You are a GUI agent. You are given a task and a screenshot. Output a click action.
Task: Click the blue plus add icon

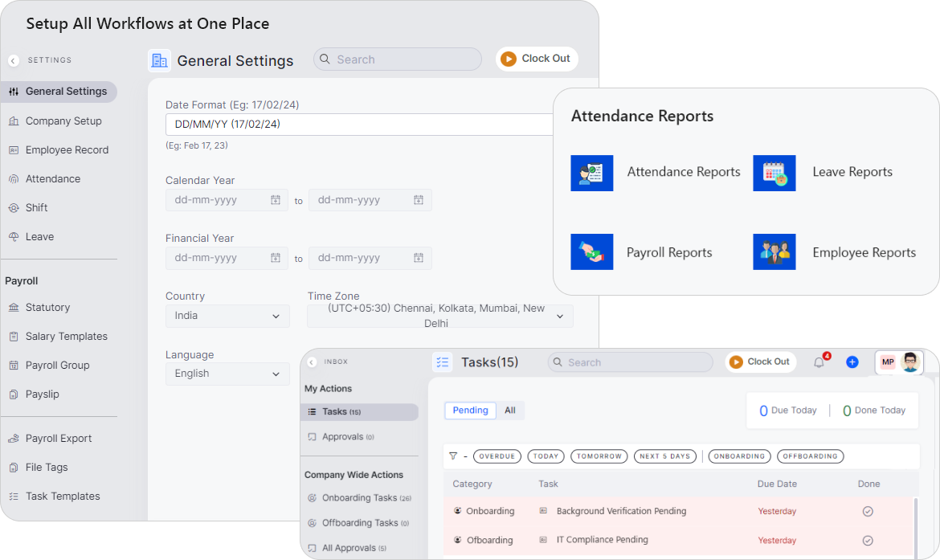pyautogui.click(x=852, y=362)
